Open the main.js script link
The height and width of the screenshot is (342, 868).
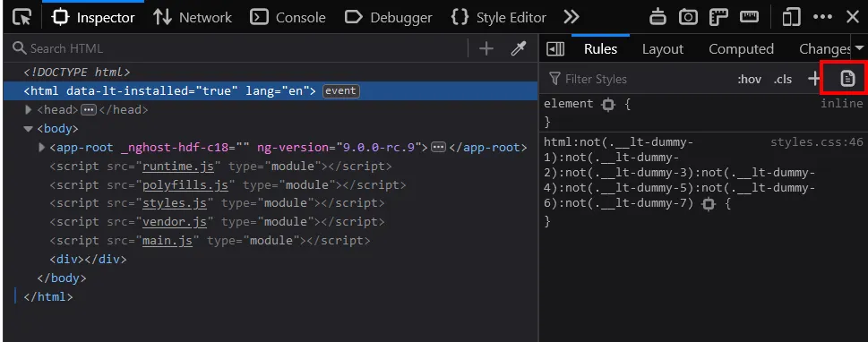pos(168,241)
